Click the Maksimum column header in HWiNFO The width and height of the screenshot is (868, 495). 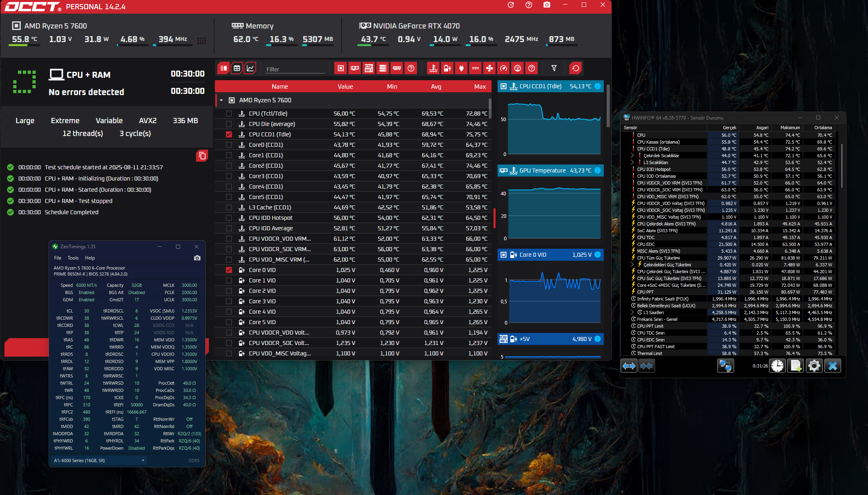coord(790,128)
